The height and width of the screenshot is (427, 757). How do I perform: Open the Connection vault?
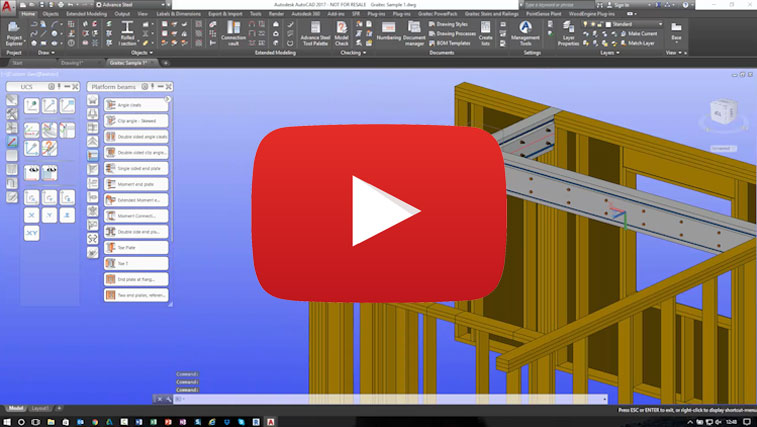click(233, 33)
